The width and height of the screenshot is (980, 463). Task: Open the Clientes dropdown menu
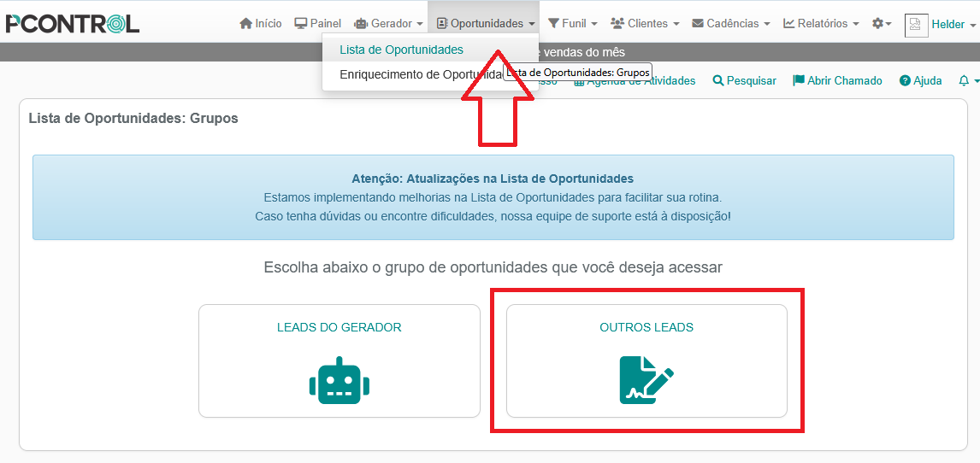click(x=645, y=24)
